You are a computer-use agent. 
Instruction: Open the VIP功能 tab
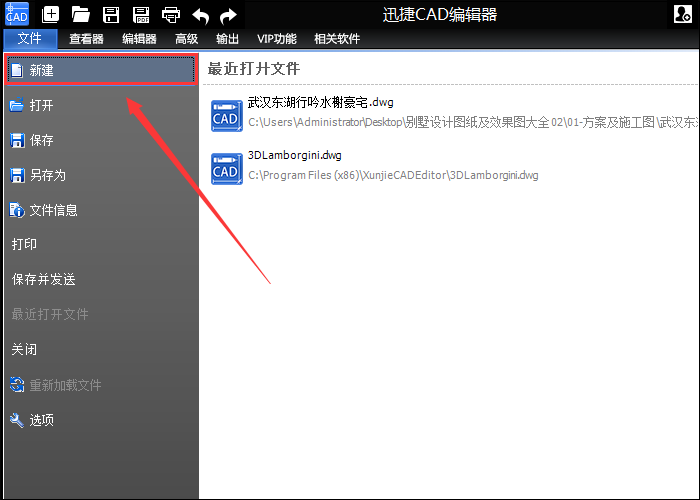(x=277, y=39)
